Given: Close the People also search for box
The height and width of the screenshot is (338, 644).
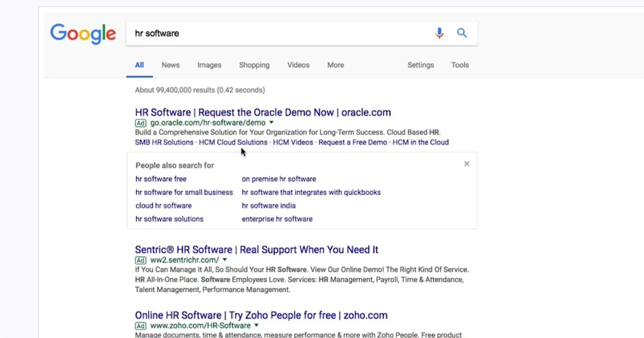Looking at the screenshot, I should pos(466,163).
